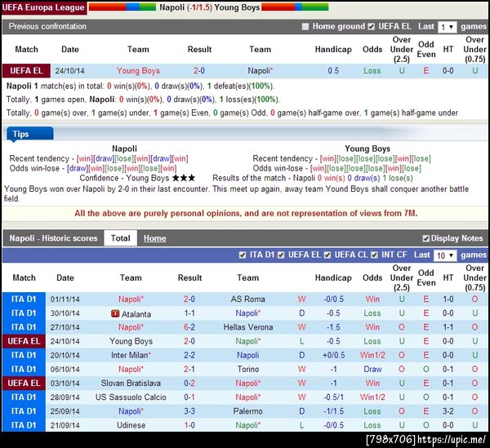Open the Inter Milan* team link

pos(131,355)
